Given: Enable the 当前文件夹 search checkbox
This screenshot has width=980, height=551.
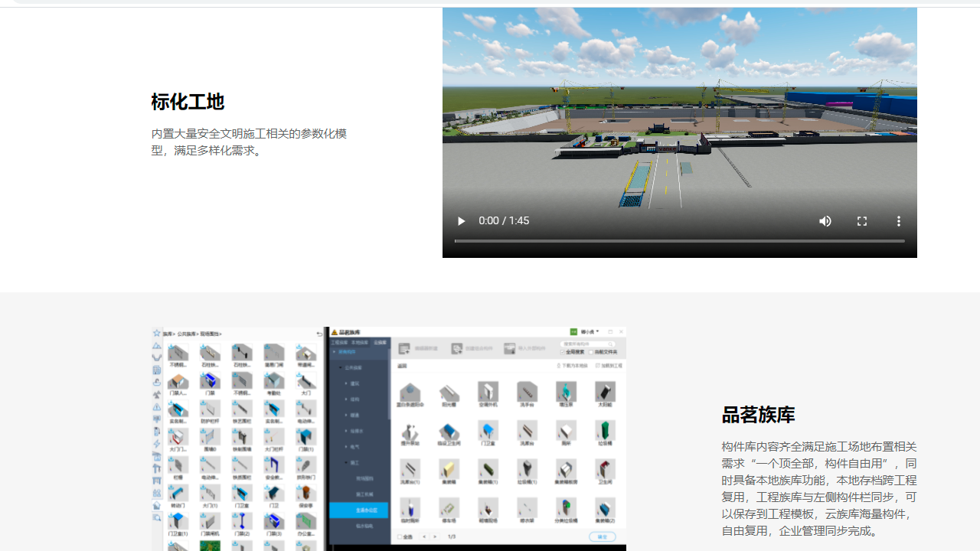Looking at the screenshot, I should point(590,353).
